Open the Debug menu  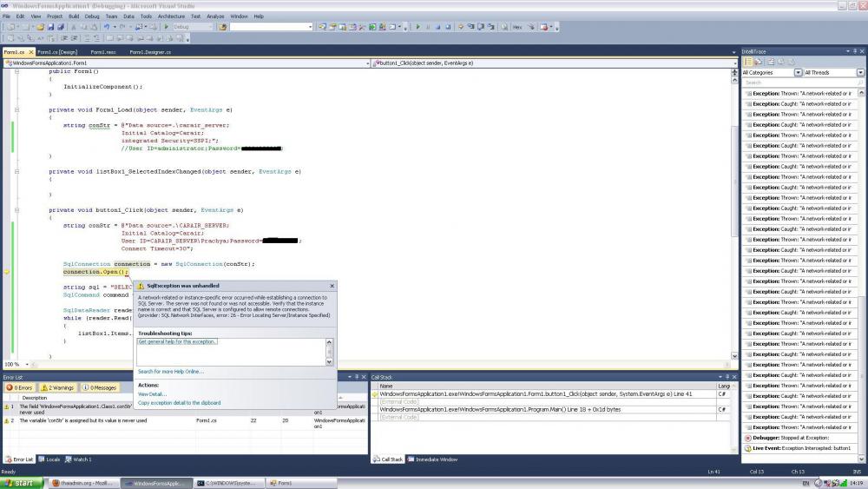(92, 16)
